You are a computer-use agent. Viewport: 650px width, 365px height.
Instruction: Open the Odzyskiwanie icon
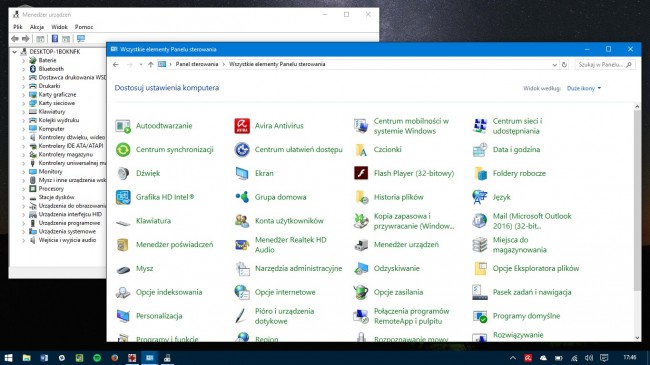[x=361, y=268]
